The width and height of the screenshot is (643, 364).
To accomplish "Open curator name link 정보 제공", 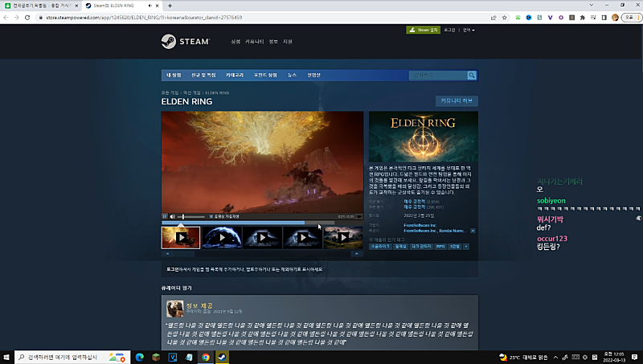I will (199, 306).
